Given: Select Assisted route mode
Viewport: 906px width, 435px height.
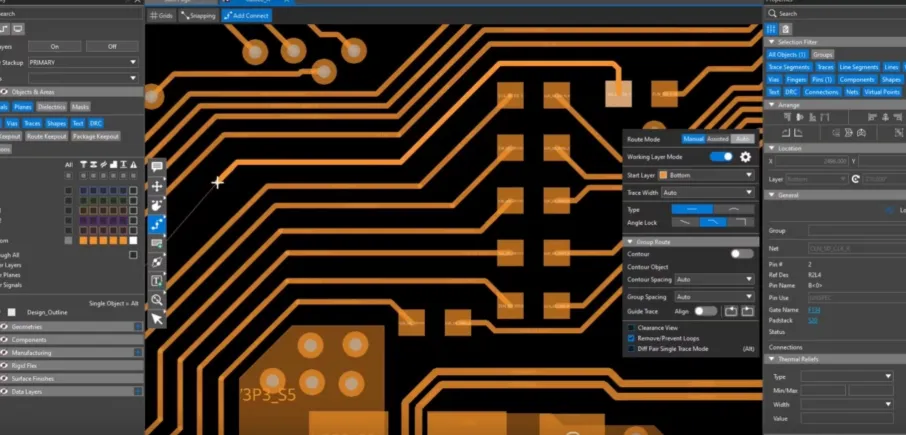Looking at the screenshot, I should [718, 139].
